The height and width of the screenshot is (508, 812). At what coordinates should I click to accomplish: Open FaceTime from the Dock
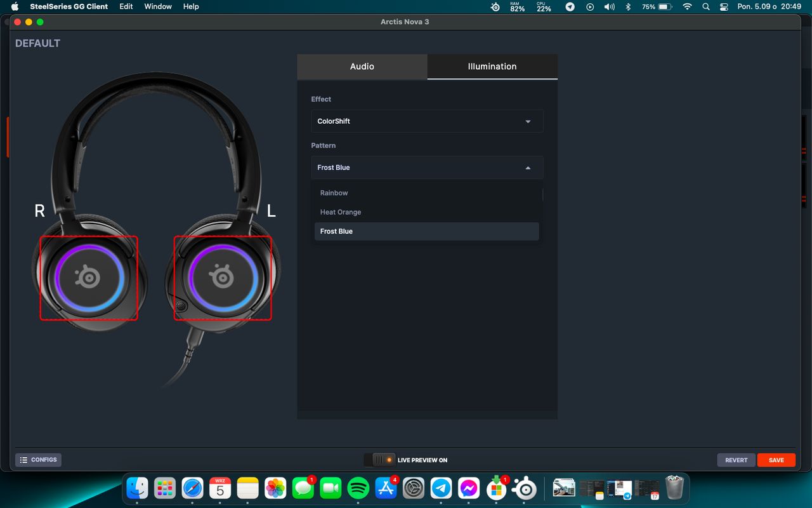click(331, 488)
